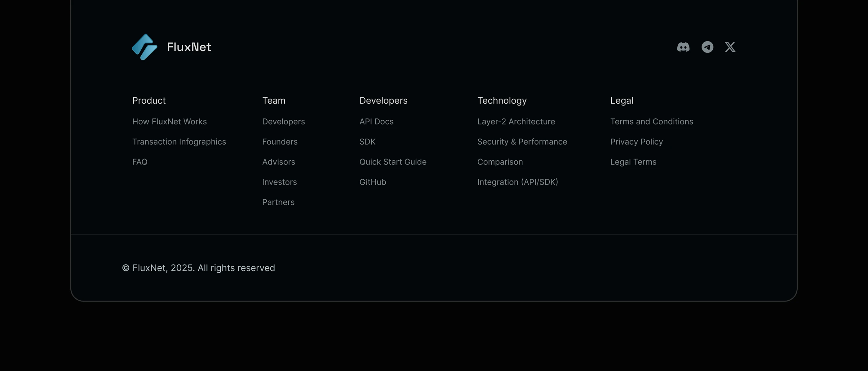The height and width of the screenshot is (371, 868).
Task: Open the Advisors link
Action: 278,162
